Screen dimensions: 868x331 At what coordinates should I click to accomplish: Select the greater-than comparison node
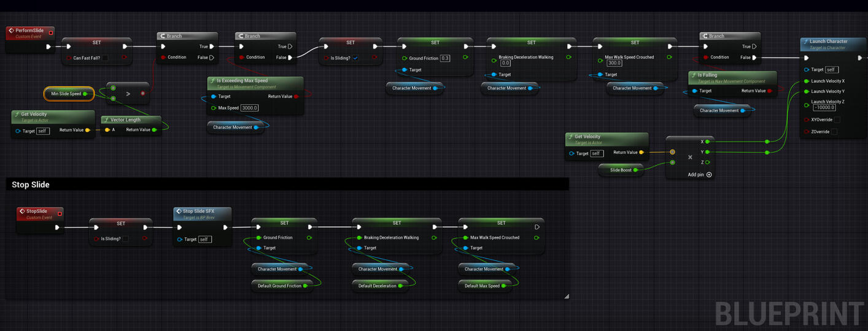pyautogui.click(x=128, y=94)
